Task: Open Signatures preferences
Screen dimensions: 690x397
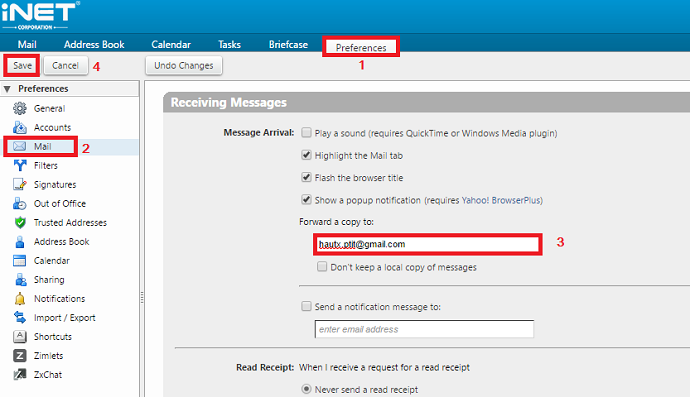Action: [55, 184]
